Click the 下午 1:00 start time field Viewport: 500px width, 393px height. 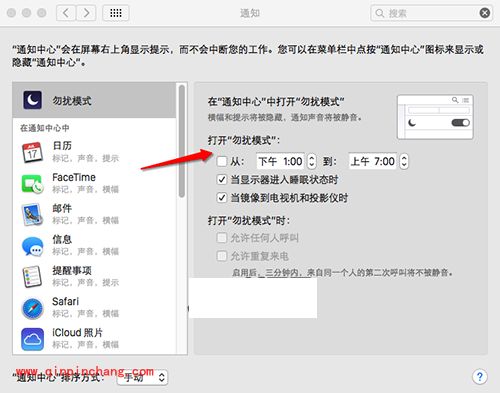(281, 161)
